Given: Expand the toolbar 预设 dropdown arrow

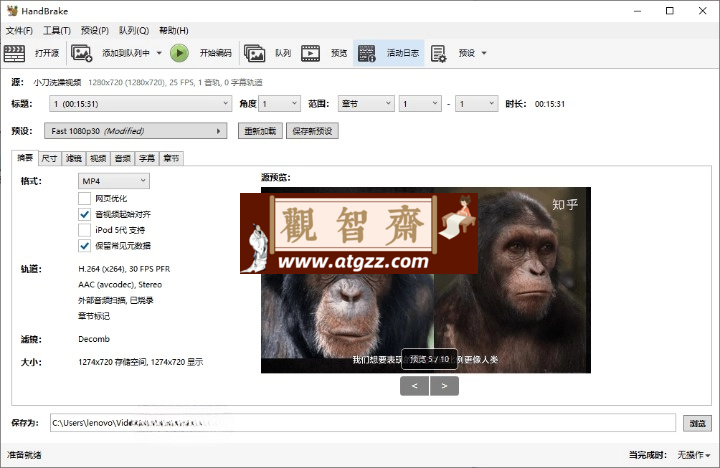Looking at the screenshot, I should (x=484, y=53).
